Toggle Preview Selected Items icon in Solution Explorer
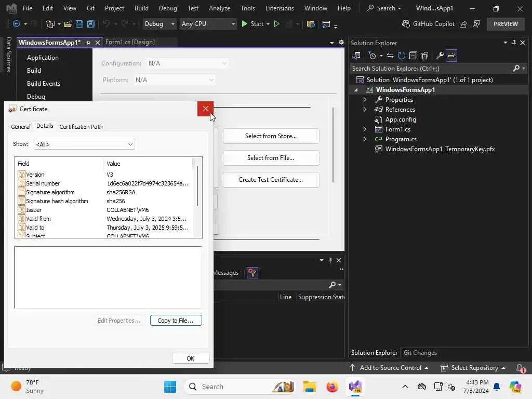 click(451, 56)
